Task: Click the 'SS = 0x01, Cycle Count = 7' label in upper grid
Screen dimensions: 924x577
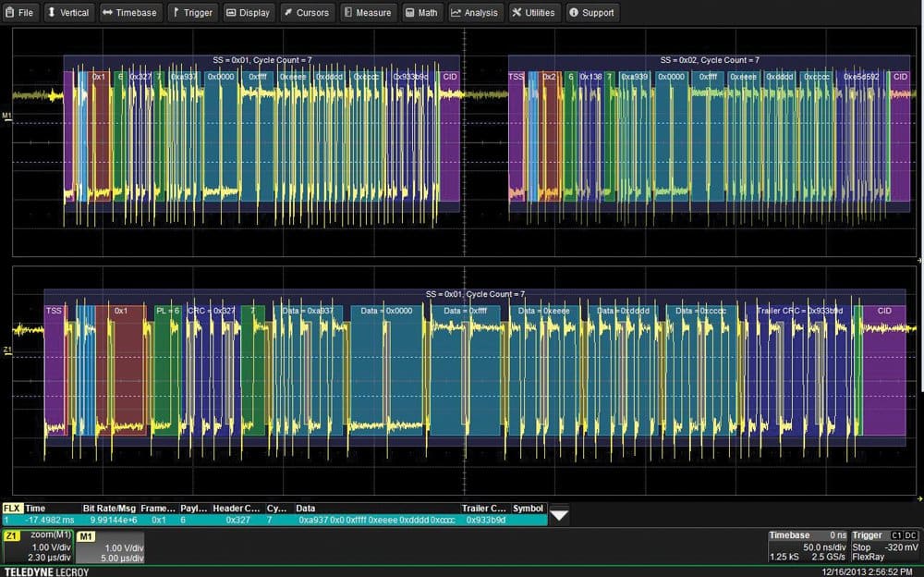Action: [x=262, y=60]
